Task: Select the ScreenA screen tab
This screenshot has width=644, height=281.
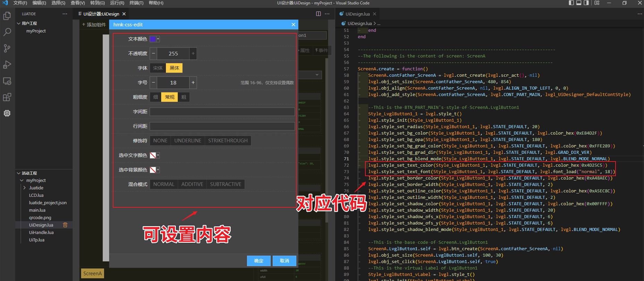Action: [93, 273]
